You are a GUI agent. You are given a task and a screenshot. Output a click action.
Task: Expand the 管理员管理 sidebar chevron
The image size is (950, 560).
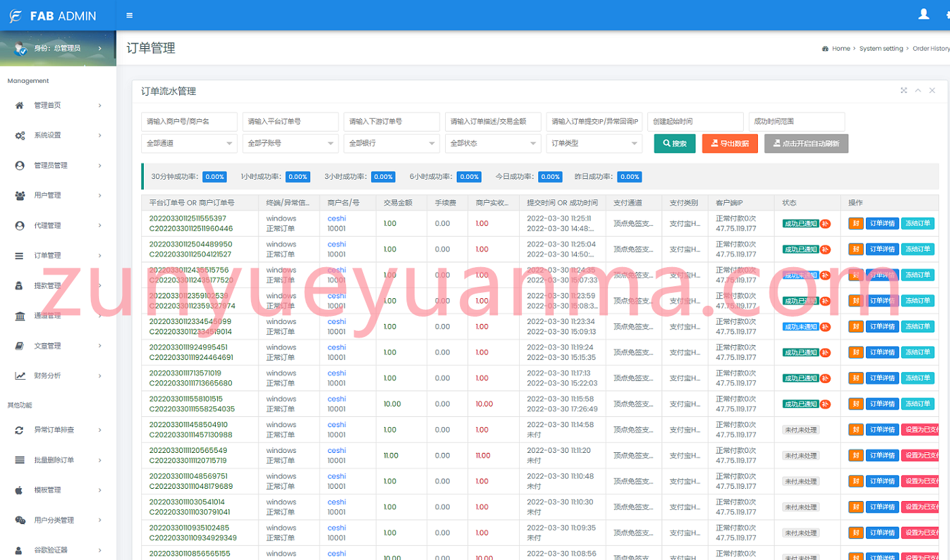[100, 165]
